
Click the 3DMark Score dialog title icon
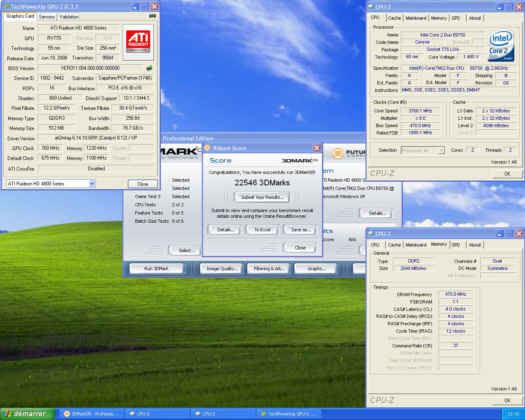coord(207,148)
